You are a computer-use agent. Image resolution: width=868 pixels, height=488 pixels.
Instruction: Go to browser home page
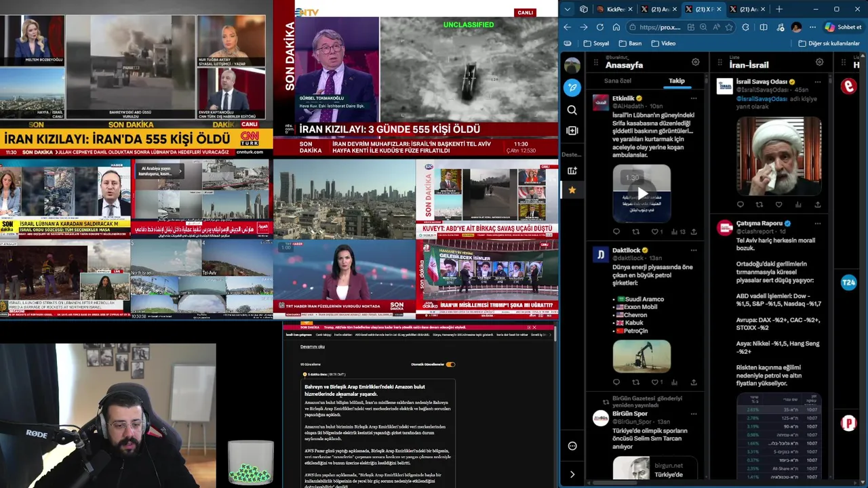[616, 27]
